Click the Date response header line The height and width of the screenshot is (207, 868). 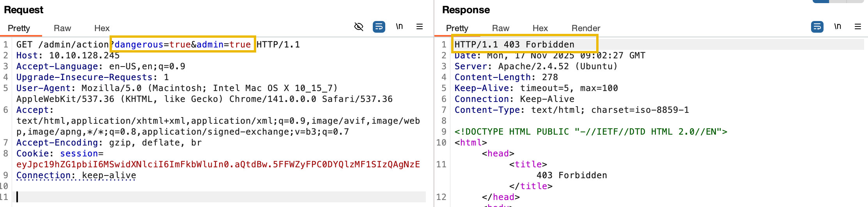point(550,55)
